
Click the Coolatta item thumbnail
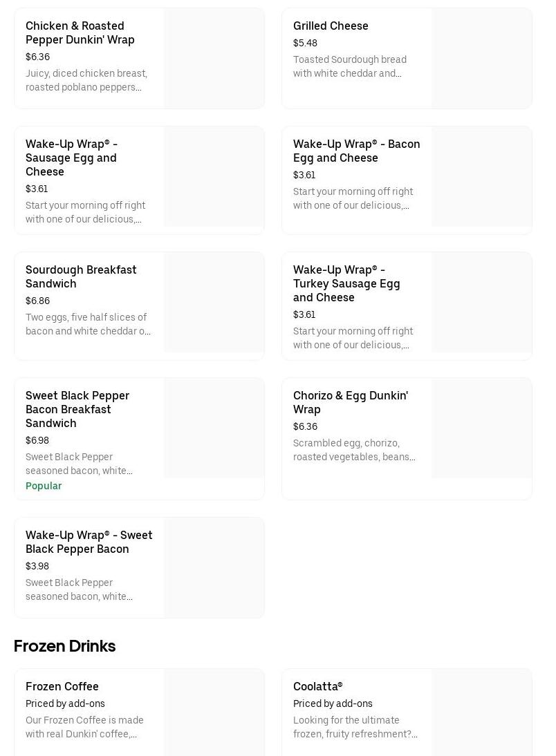pyautogui.click(x=481, y=712)
